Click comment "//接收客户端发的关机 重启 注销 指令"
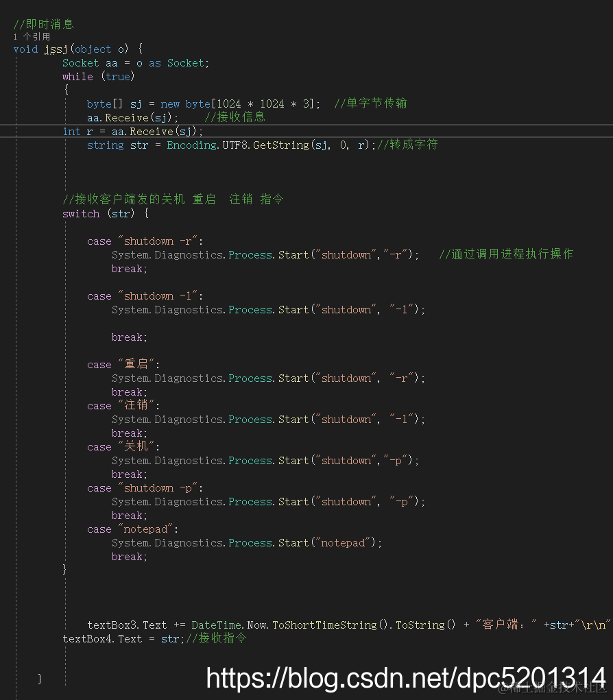The image size is (613, 700). point(173,199)
